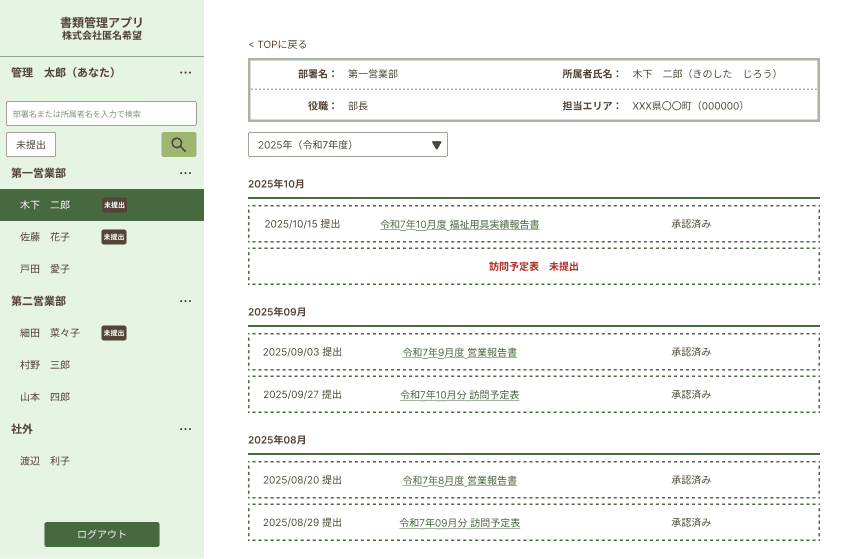Open 令和7年10月度 福祉用具実績報告書 document
Screen dimensions: 864x559
(459, 225)
